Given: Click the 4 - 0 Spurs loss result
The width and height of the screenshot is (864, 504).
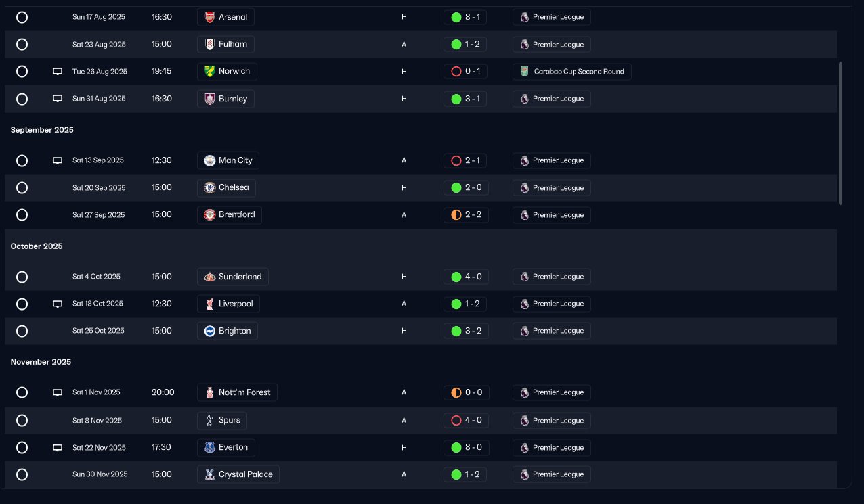Looking at the screenshot, I should pyautogui.click(x=466, y=421).
